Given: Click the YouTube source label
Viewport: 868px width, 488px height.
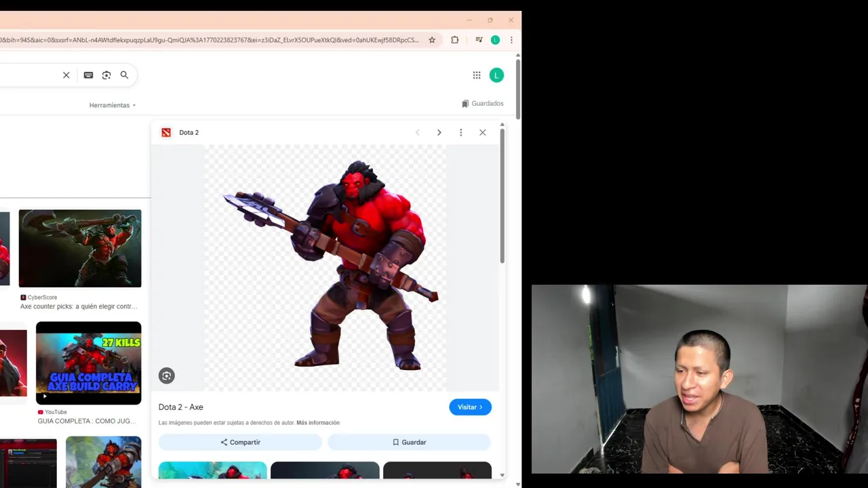Looking at the screenshot, I should click(52, 411).
